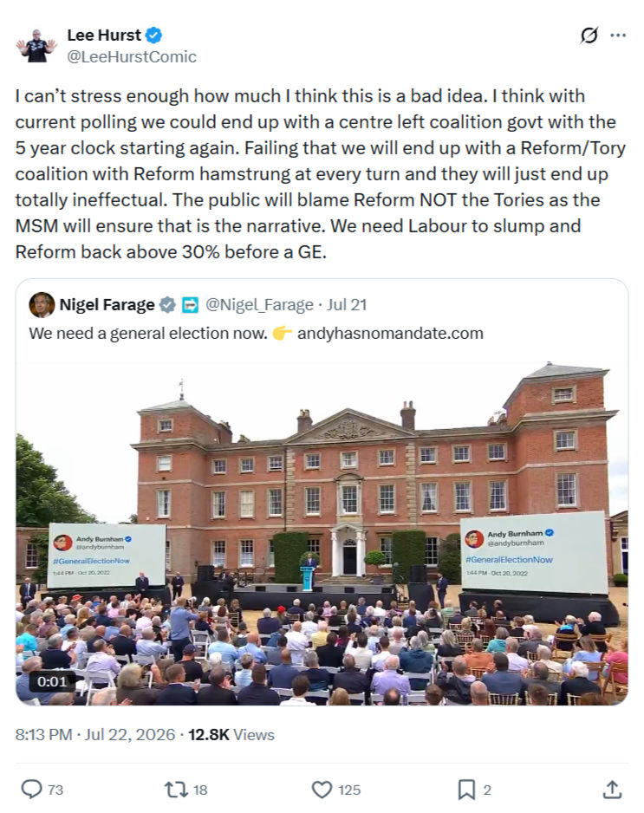Open the 8:13 PM Jul 22, 2026 timestamp
This screenshot has width=644, height=813.
(94, 735)
